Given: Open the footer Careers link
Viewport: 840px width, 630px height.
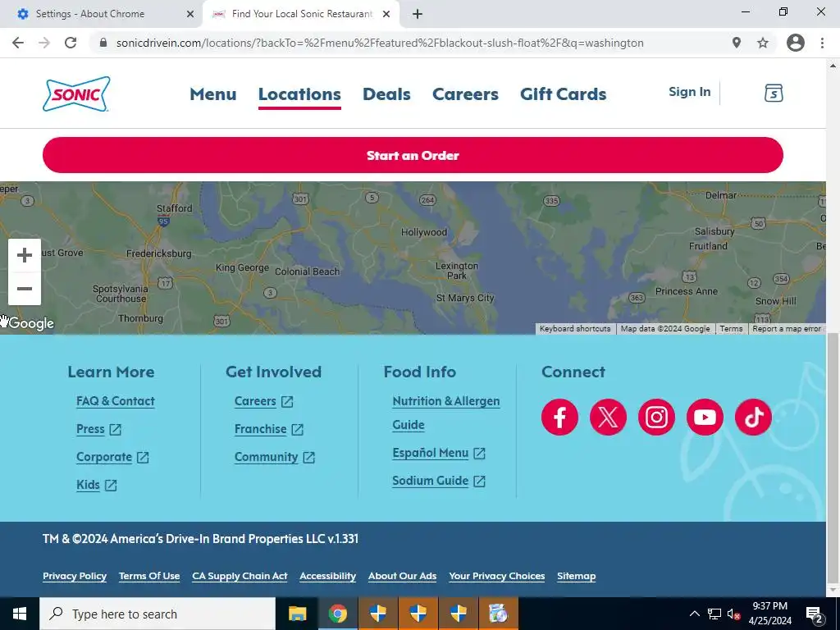Looking at the screenshot, I should click(263, 401).
